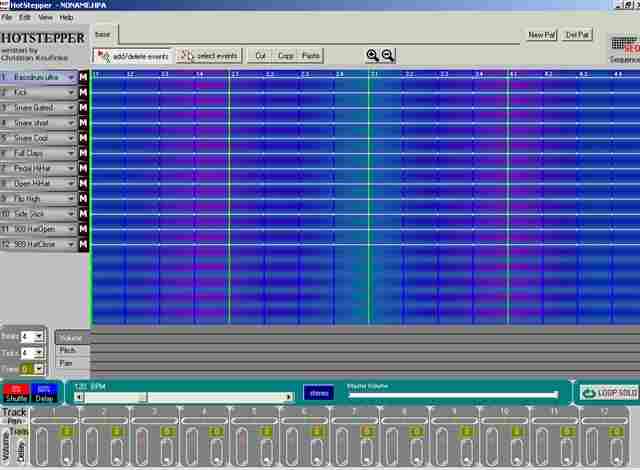Viewport: 640px width, 470px height.
Task: Click the green transpose box on mixer track 1
Action: pyautogui.click(x=67, y=432)
